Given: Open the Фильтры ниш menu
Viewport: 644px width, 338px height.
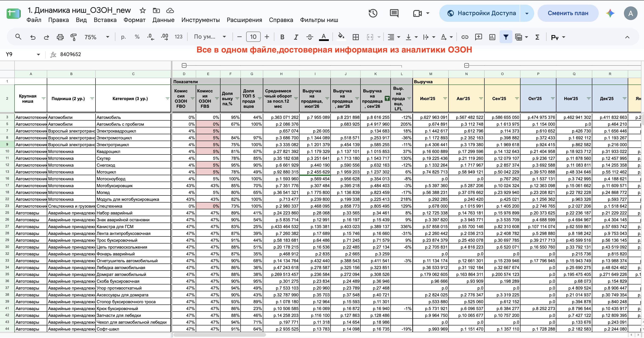Looking at the screenshot, I should pyautogui.click(x=319, y=20).
